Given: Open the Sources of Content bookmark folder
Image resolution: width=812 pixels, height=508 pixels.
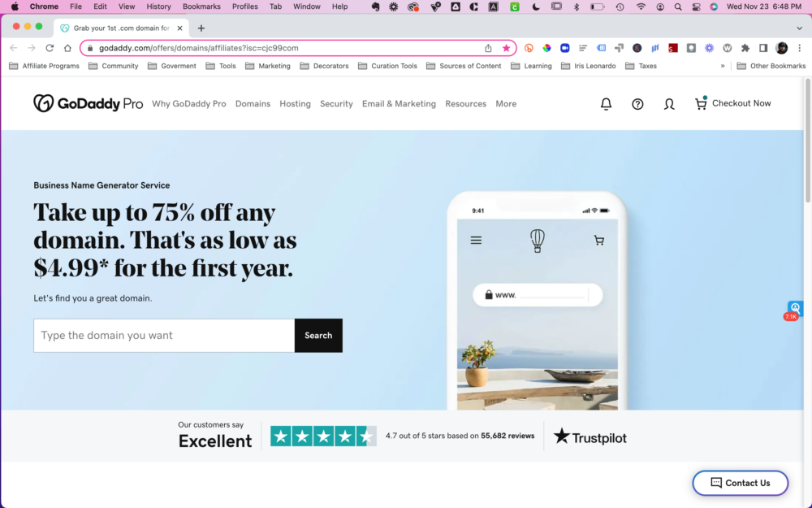Looking at the screenshot, I should (x=464, y=66).
